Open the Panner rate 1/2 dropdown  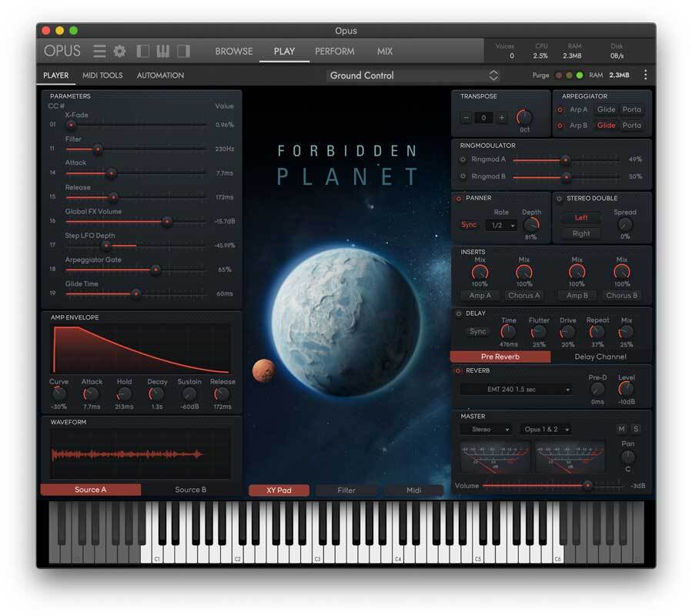[x=500, y=226]
